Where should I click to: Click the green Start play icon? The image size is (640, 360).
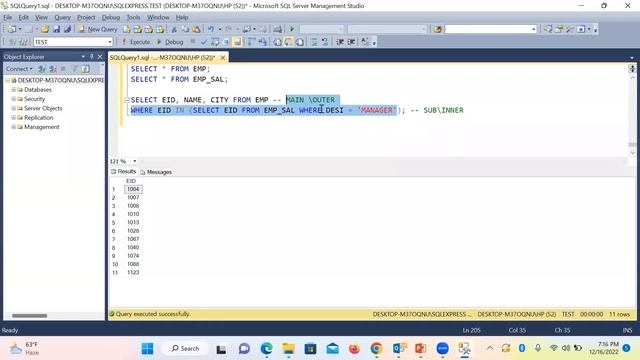(292, 29)
